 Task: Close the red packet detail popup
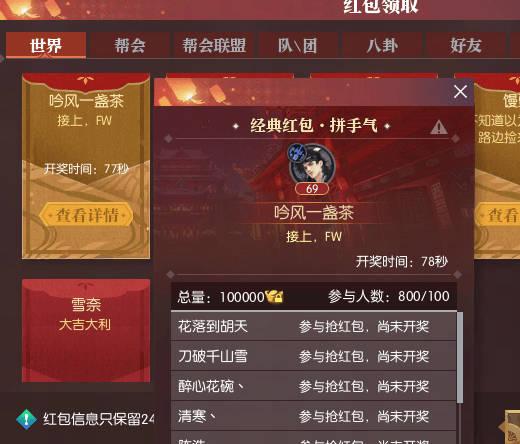[x=460, y=91]
